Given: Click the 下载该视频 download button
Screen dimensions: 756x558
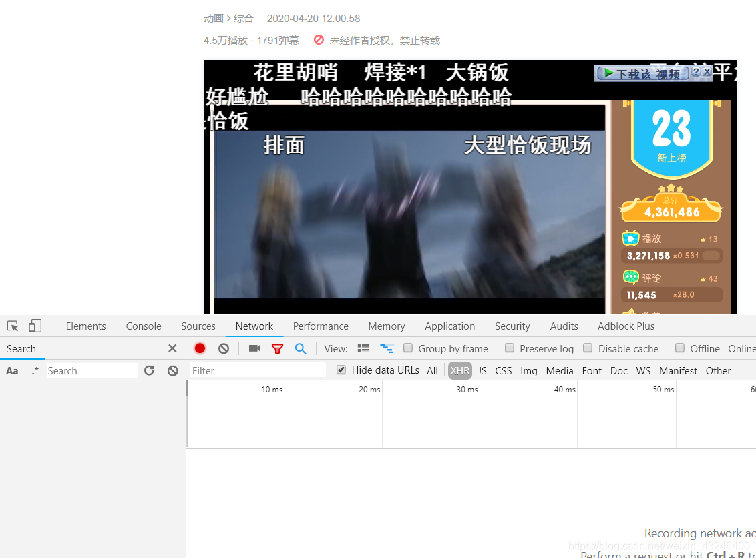Looking at the screenshot, I should [x=642, y=73].
